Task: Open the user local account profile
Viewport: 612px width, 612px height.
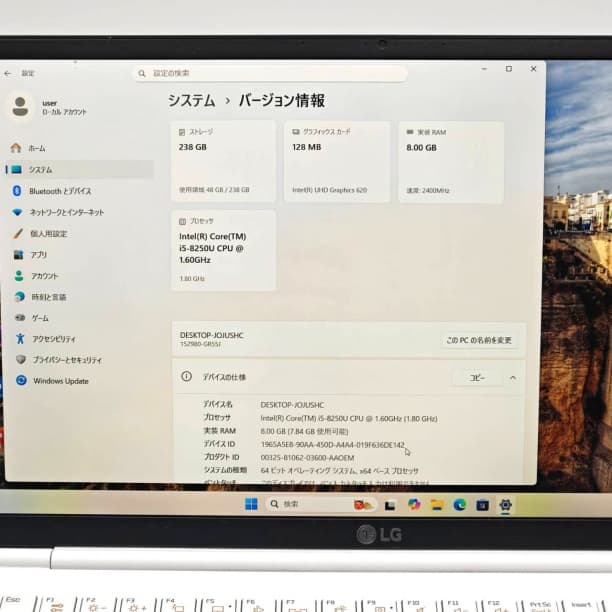Action: point(49,107)
